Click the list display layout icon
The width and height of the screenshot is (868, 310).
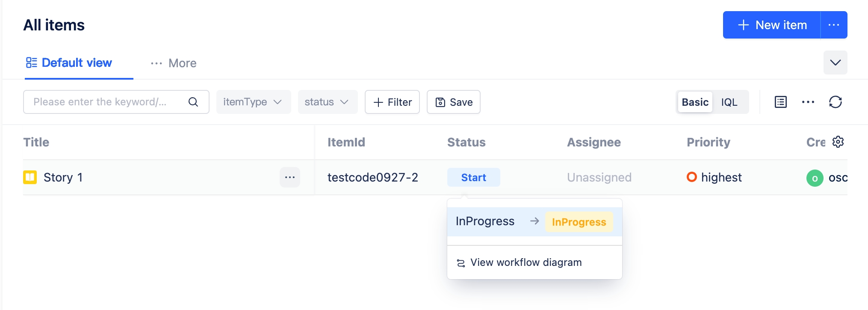tap(780, 102)
